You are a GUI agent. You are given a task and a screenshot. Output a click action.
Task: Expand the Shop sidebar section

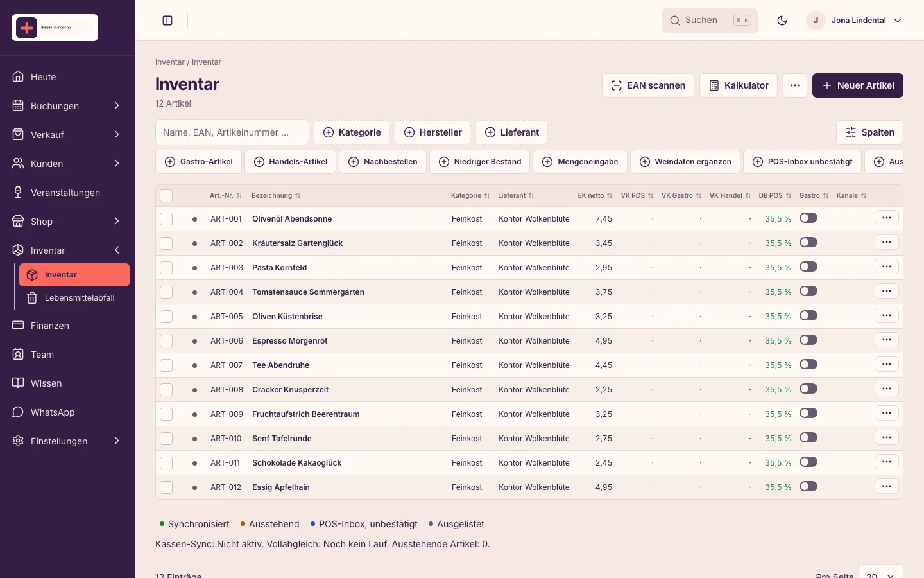click(x=67, y=222)
